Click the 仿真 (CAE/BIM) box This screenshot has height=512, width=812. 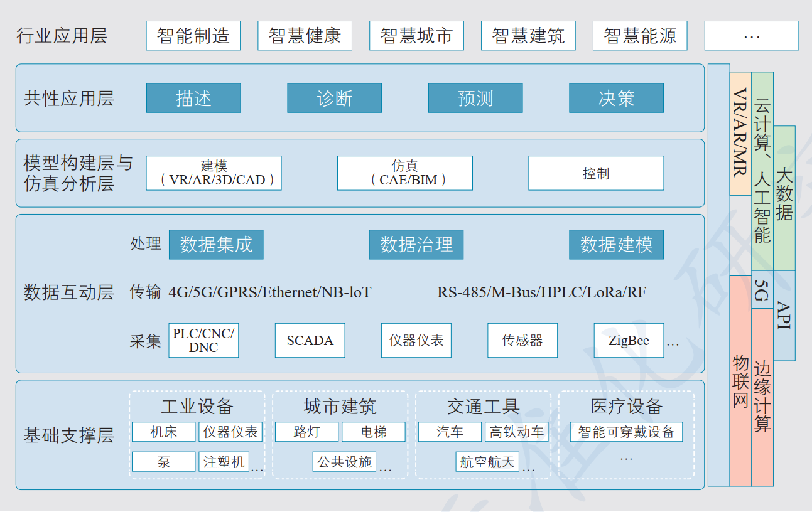[405, 173]
